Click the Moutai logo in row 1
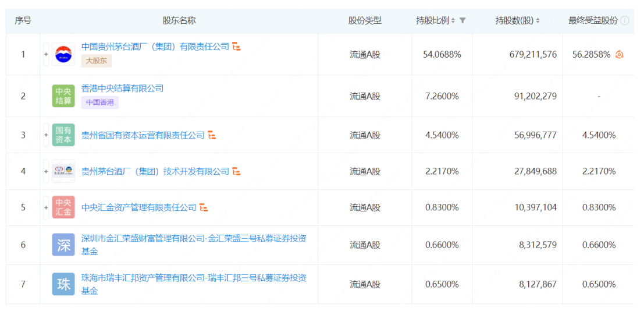The width and height of the screenshot is (644, 311). pyautogui.click(x=63, y=54)
